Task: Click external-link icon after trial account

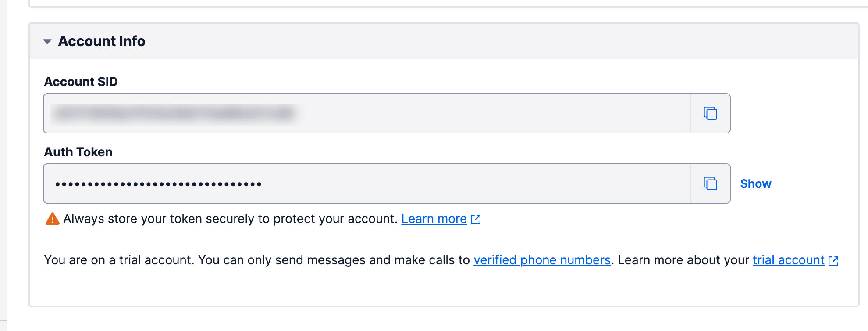Action: coord(833,261)
